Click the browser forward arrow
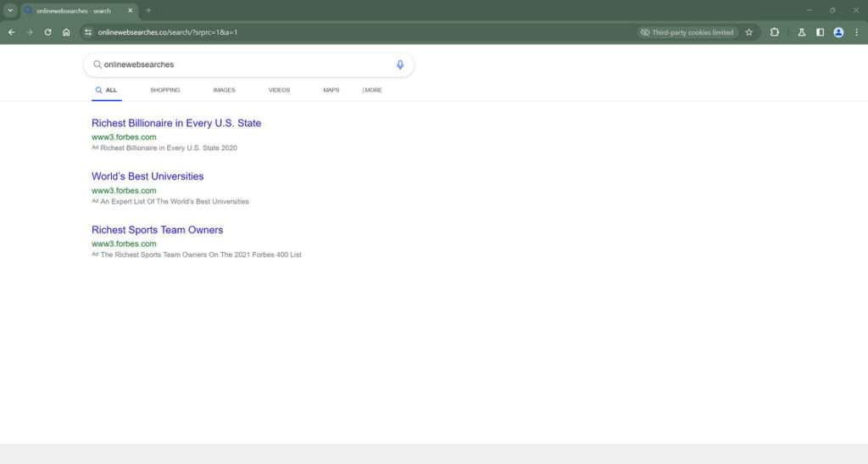The width and height of the screenshot is (868, 464). click(x=30, y=33)
